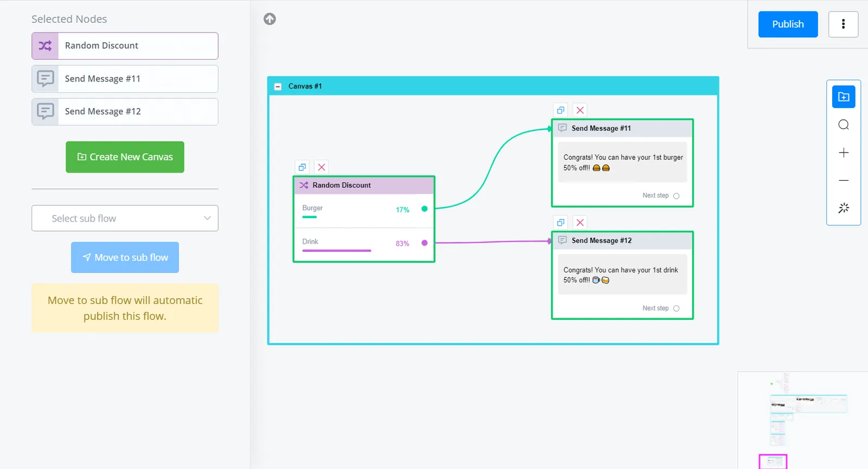Collapse Canvas #1 with the minus box
This screenshot has height=469, width=868.
pos(278,86)
